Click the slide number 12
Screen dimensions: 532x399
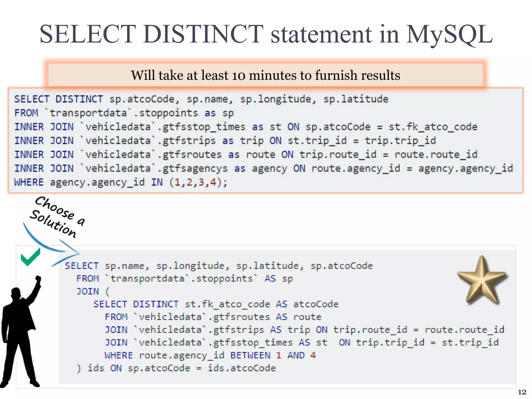coord(522,392)
